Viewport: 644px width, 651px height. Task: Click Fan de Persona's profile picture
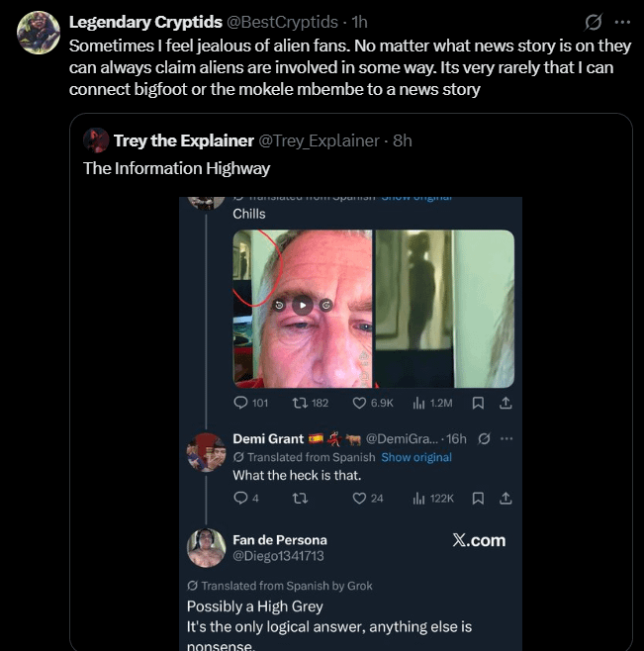coord(206,547)
